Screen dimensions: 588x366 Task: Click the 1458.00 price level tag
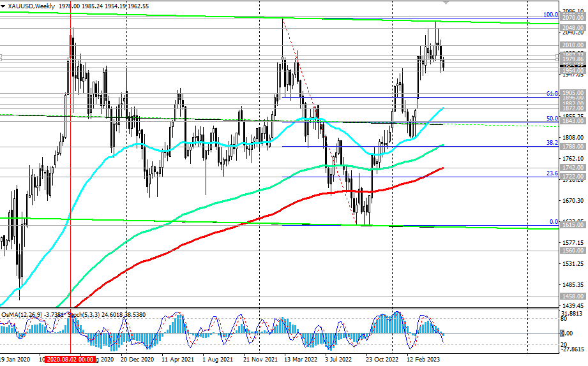click(x=573, y=296)
